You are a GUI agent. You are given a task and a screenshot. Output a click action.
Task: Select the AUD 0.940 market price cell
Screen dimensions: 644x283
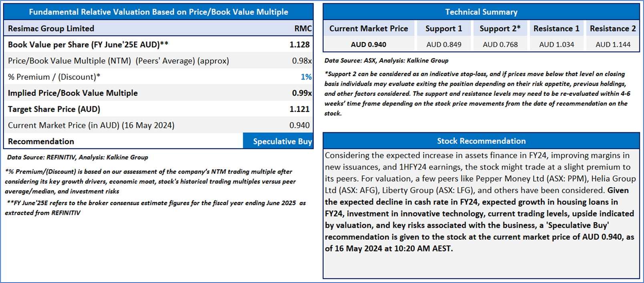[369, 44]
